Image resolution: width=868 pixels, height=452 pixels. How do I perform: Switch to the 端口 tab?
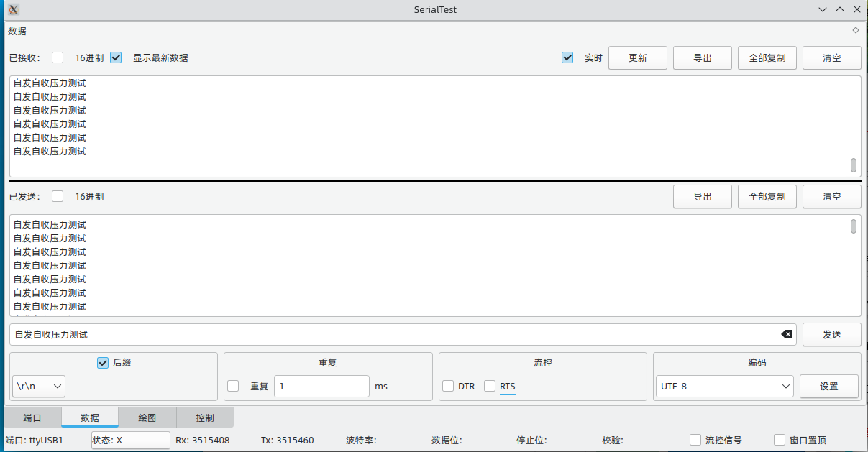click(x=32, y=418)
